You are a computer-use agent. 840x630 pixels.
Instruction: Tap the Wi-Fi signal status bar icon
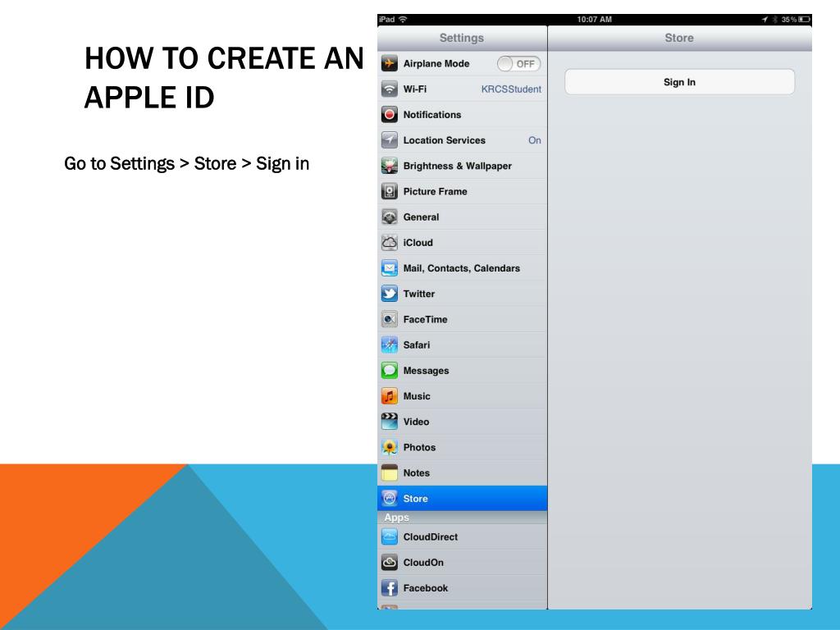pos(403,20)
